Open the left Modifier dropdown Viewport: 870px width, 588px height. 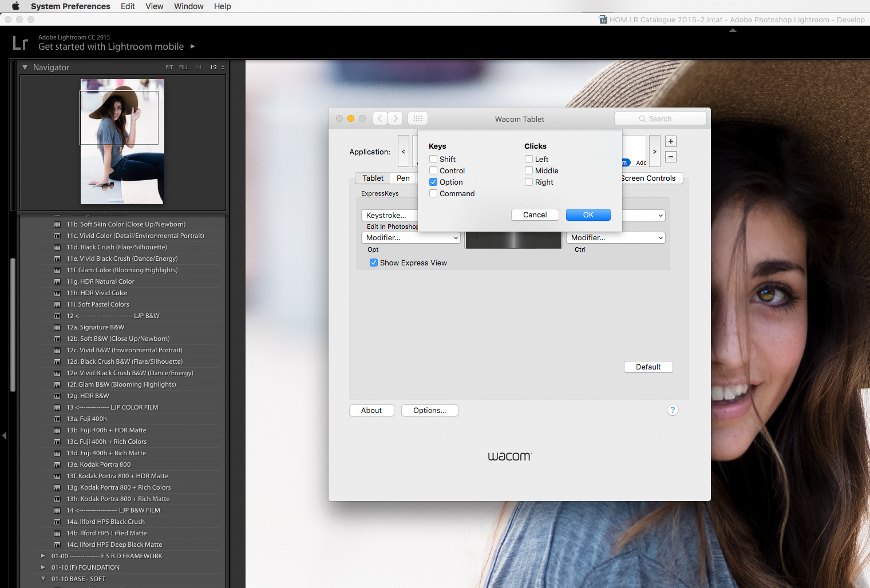click(x=410, y=237)
